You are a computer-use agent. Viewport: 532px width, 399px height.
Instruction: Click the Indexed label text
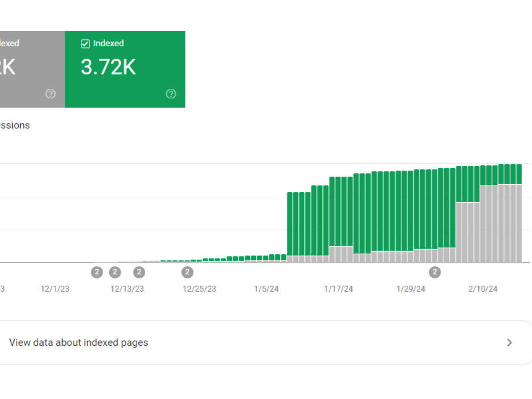pos(109,44)
